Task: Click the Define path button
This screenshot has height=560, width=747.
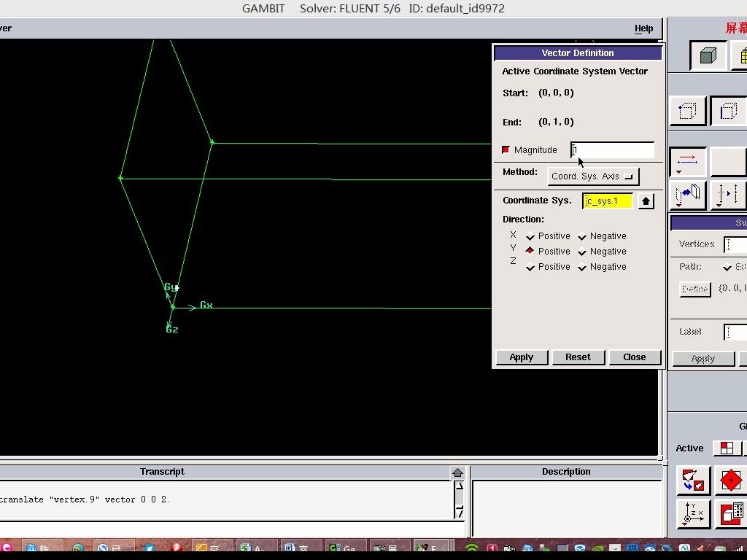Action: click(x=694, y=289)
